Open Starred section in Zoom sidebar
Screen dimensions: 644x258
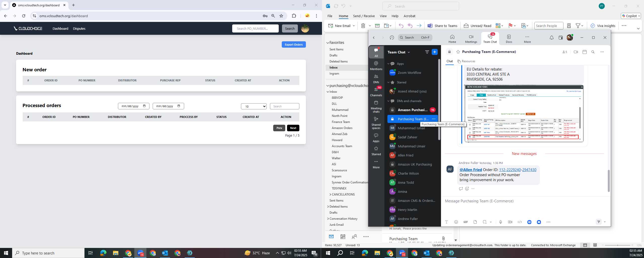coord(376,151)
